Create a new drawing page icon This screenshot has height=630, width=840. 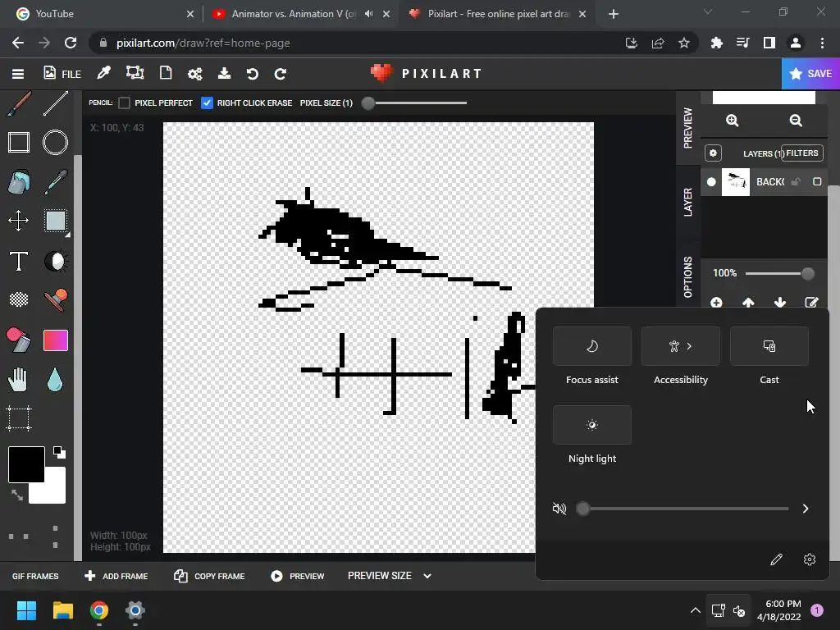pyautogui.click(x=166, y=73)
